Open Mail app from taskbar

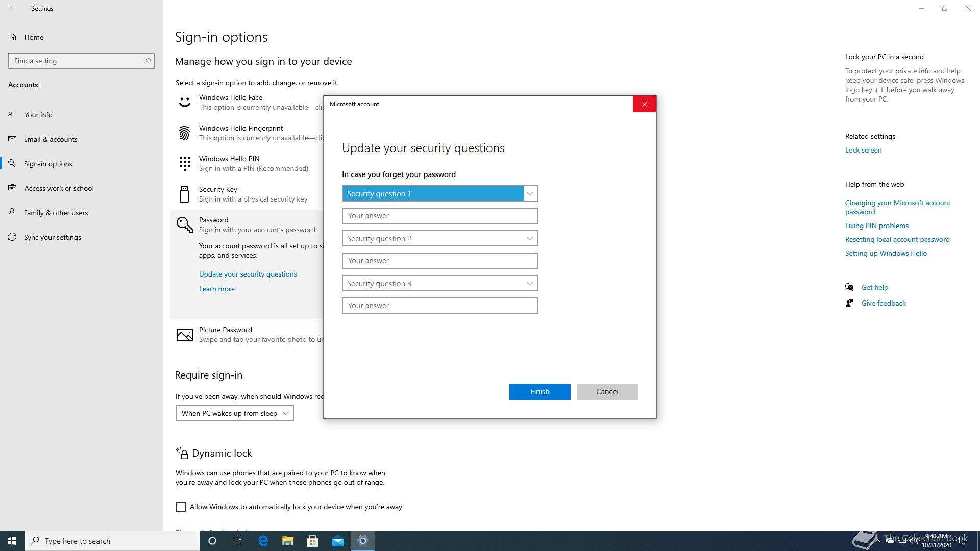tap(338, 541)
